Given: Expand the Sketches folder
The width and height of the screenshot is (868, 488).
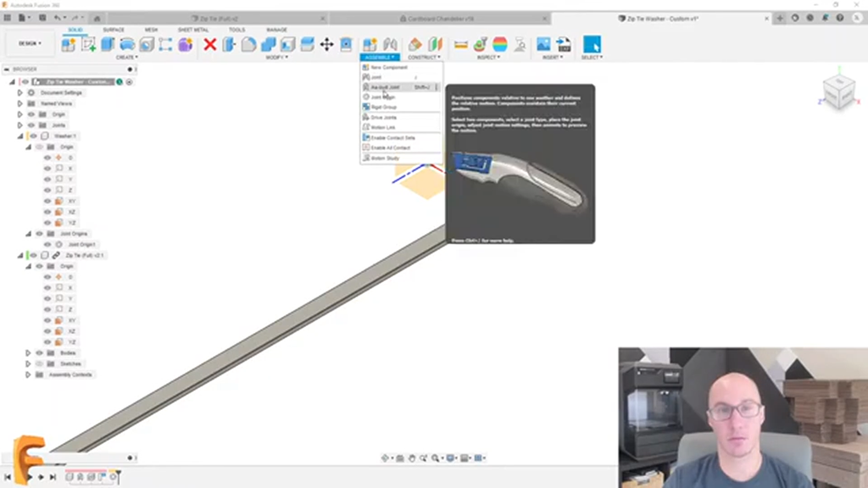Looking at the screenshot, I should tap(28, 363).
